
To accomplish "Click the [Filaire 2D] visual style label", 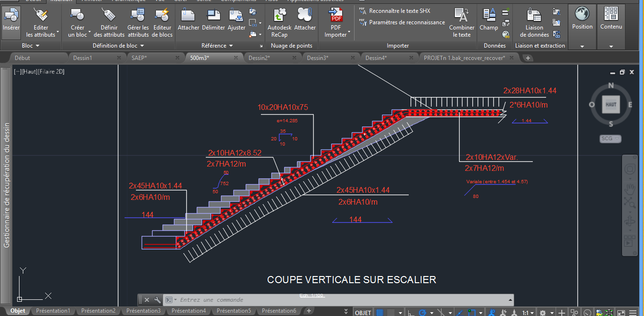I will (x=51, y=71).
